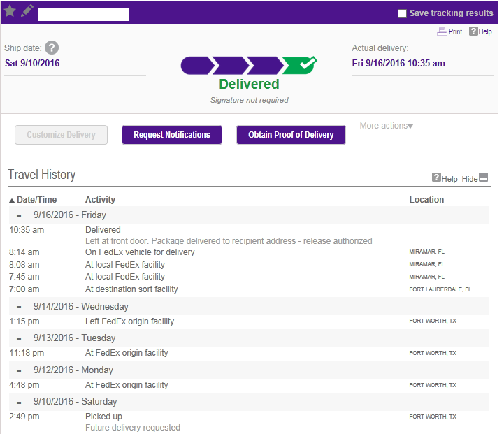
Task: Click Obtain Proof of Delivery button
Action: point(291,135)
